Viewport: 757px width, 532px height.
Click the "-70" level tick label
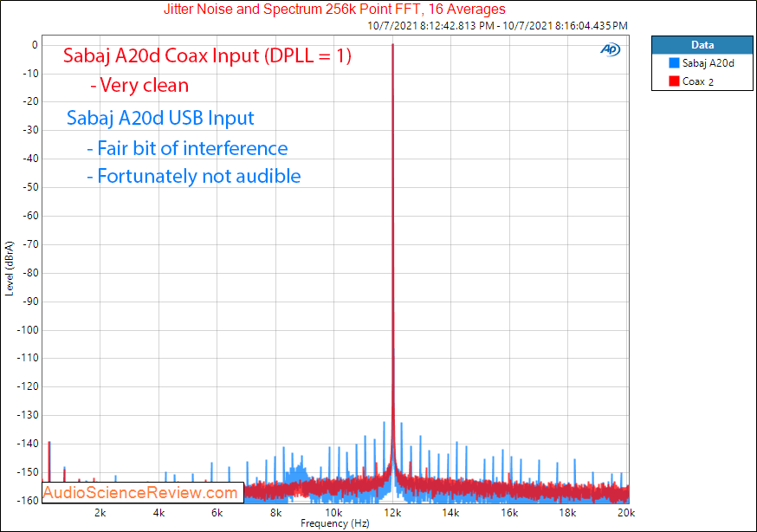30,244
